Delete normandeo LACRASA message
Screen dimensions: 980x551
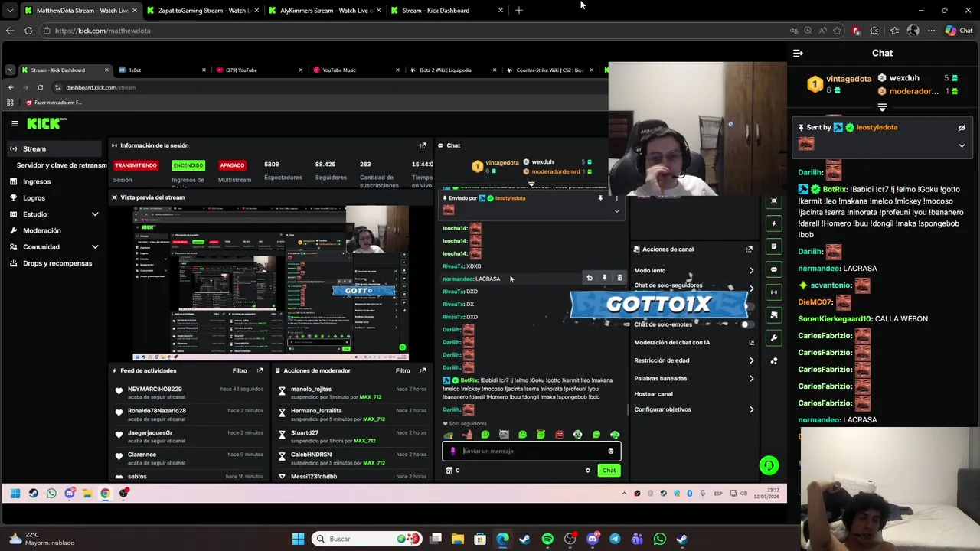click(619, 278)
